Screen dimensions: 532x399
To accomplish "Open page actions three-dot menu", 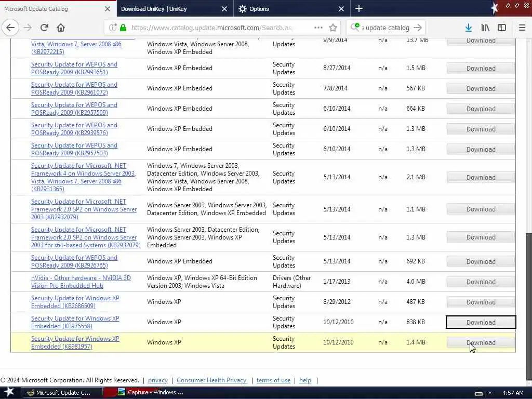I will pos(318,28).
